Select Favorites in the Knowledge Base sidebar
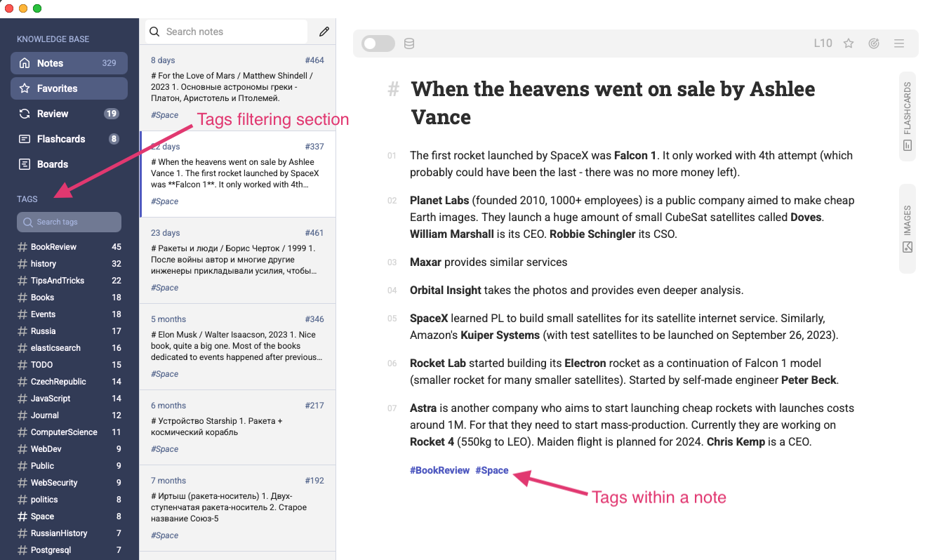The image size is (930, 560). click(x=68, y=88)
